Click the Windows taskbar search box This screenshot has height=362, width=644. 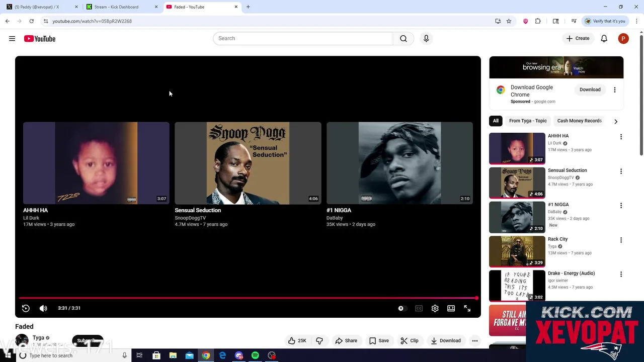tap(73, 355)
